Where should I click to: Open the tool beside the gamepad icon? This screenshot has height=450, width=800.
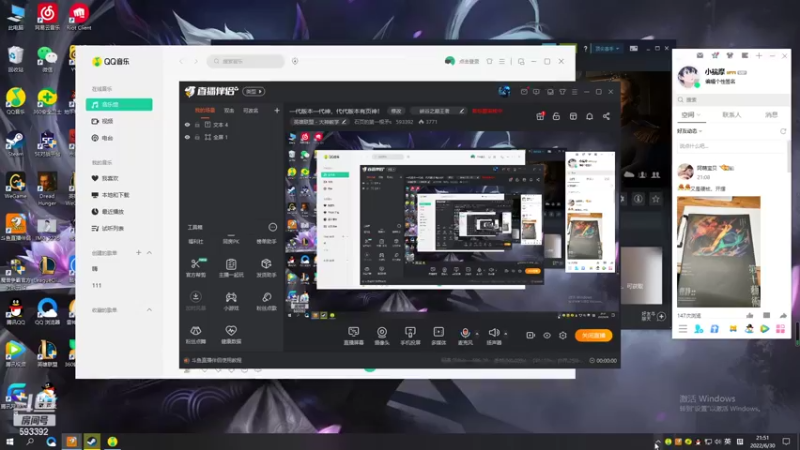coord(266,297)
